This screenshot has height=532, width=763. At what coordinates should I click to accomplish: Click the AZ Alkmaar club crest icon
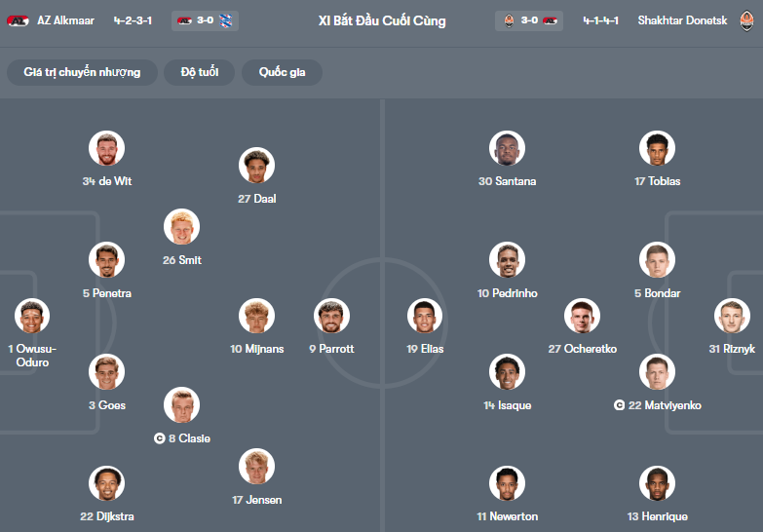18,20
